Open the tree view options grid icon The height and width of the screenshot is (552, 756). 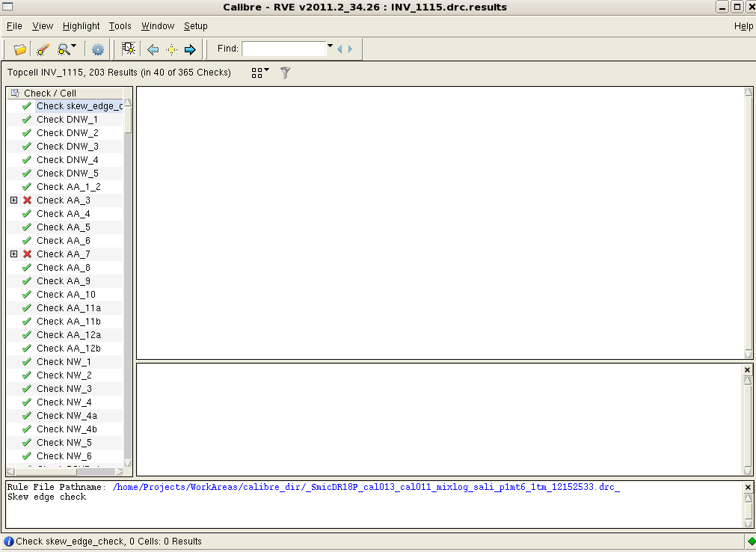(260, 73)
